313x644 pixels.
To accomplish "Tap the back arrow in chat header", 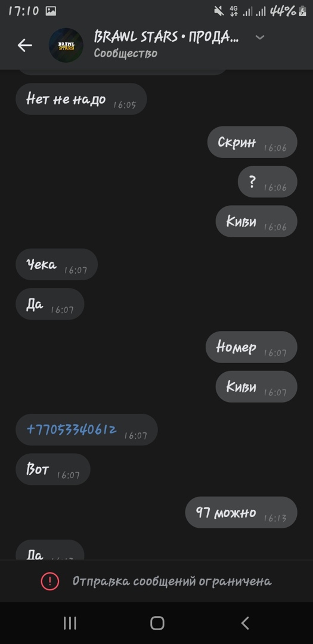I will (24, 45).
